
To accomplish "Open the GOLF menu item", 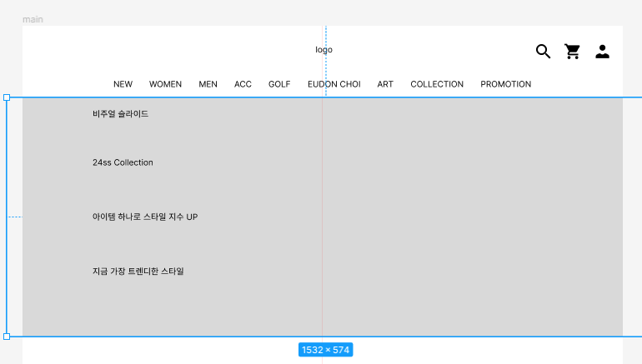I will coord(279,84).
